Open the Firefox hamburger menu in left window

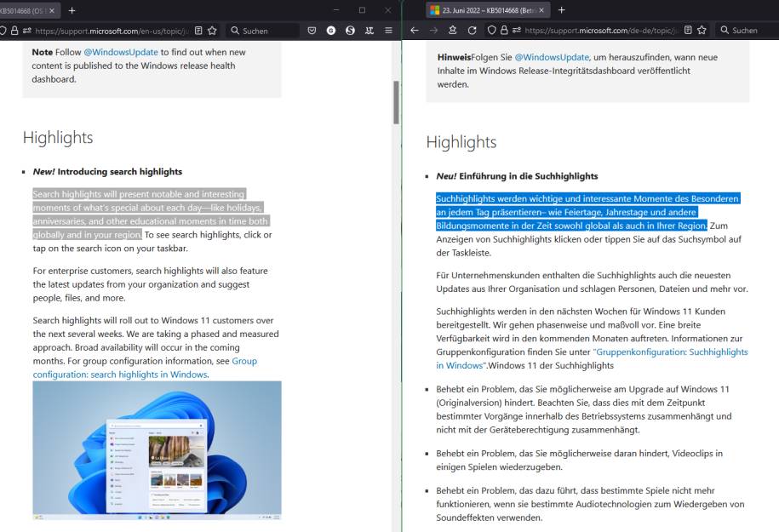pos(388,31)
